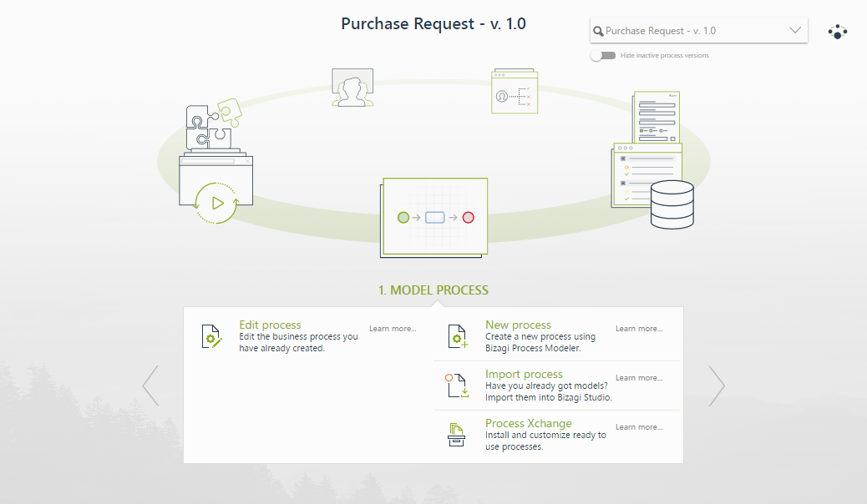
Task: Click the Install and customize description text
Action: [x=545, y=441]
